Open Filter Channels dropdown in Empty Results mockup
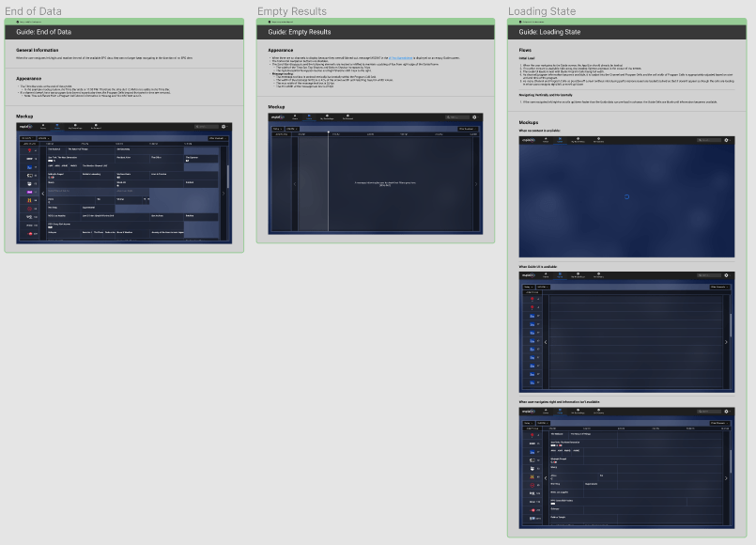This screenshot has height=545, width=756. (x=468, y=129)
